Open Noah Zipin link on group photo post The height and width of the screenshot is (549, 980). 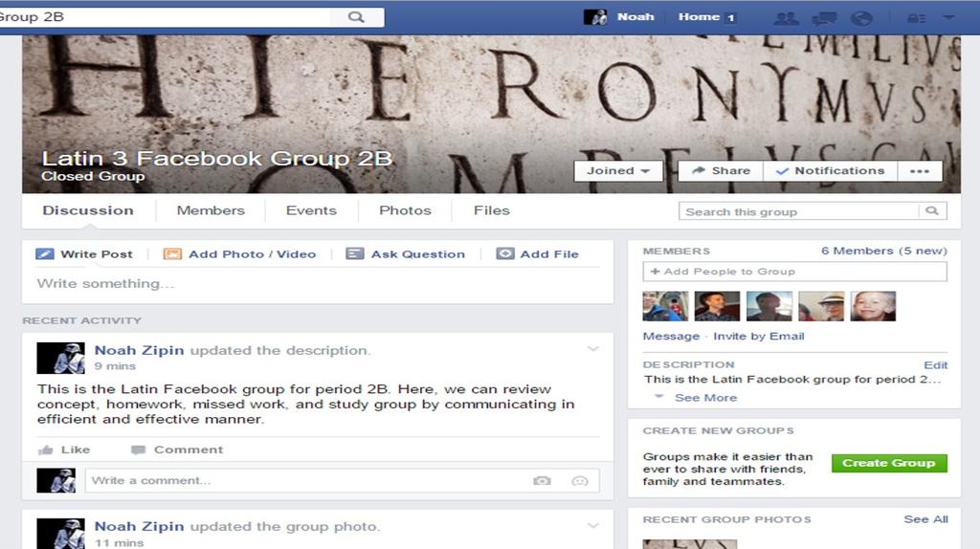140,526
